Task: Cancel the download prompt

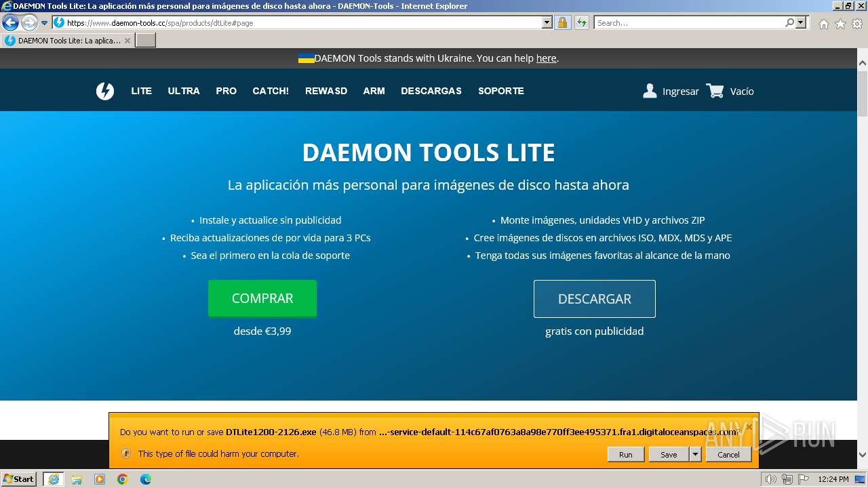Action: (728, 454)
